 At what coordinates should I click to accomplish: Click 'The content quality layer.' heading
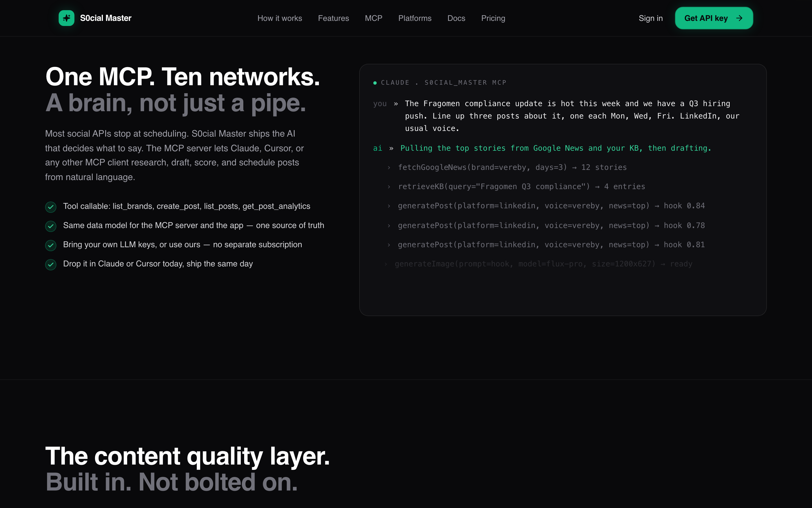click(187, 456)
